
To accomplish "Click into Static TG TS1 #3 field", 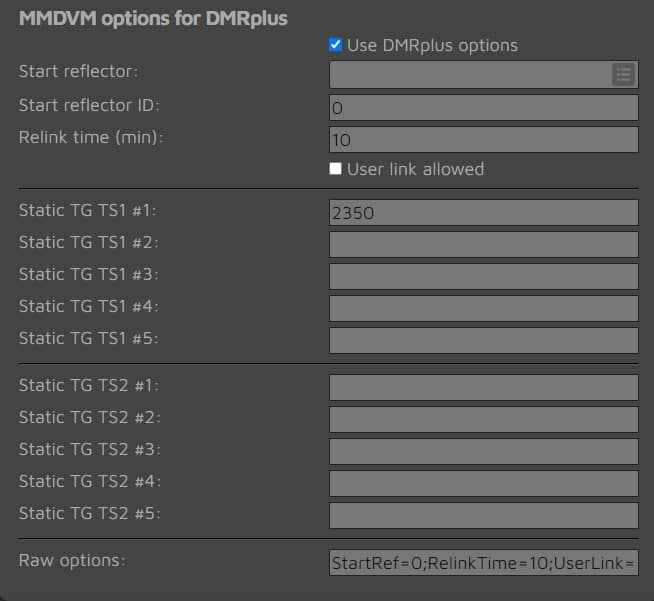I will click(483, 277).
